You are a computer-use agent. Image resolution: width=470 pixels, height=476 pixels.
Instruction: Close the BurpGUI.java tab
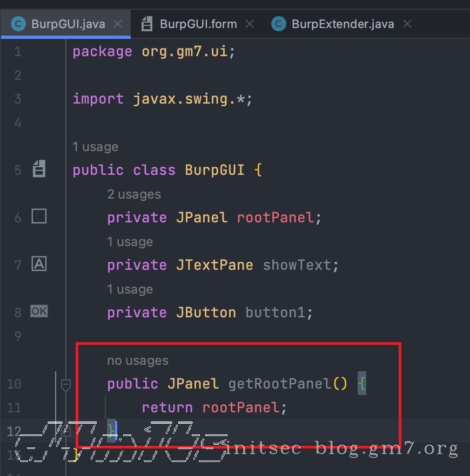pos(118,24)
